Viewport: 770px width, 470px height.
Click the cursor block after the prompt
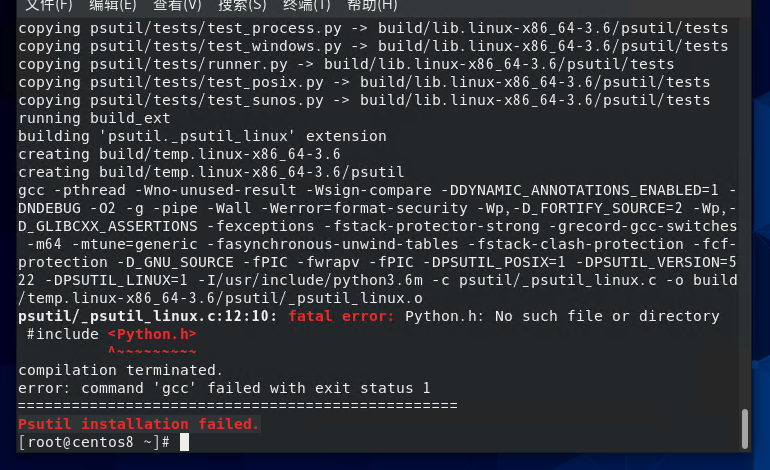tap(185, 442)
